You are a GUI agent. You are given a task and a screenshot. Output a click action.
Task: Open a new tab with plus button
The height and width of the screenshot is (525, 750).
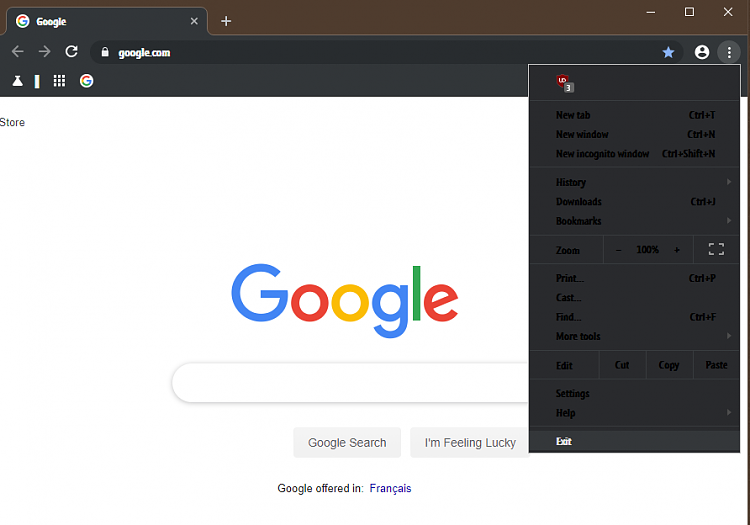click(226, 21)
